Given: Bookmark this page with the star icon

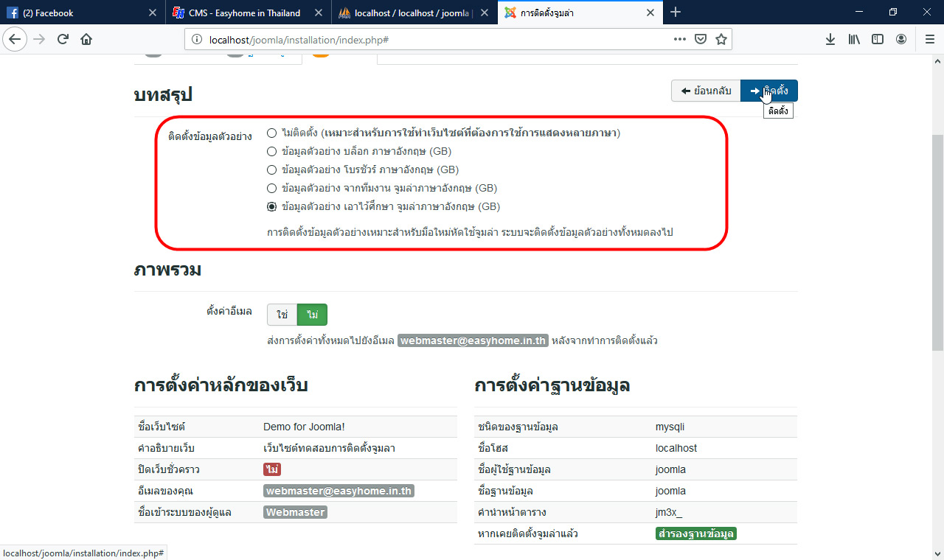Looking at the screenshot, I should [x=721, y=38].
